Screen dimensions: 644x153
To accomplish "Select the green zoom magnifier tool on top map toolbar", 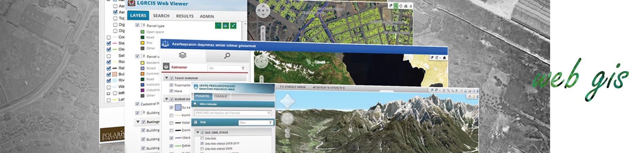I will coord(396,6).
